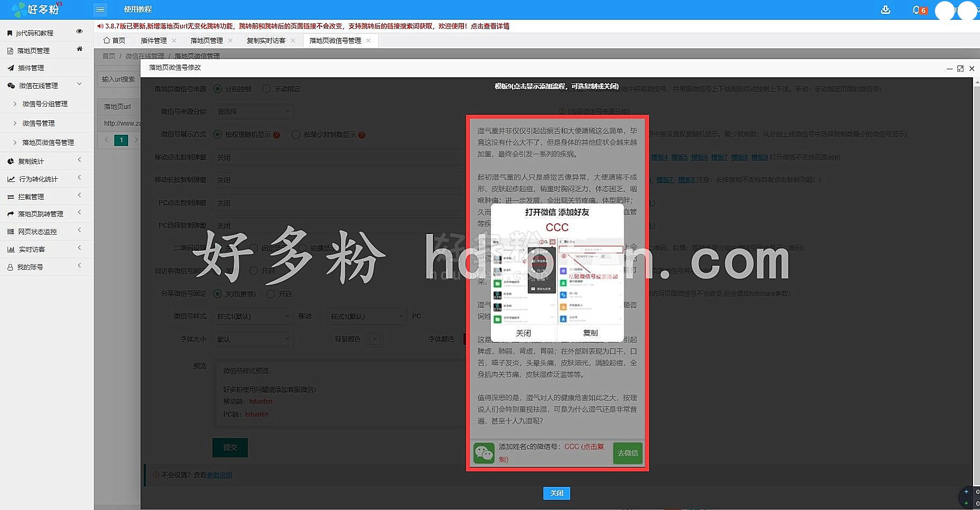Expand the 复制统计 sidebar chevron
This screenshot has width=980, height=510.
[x=79, y=160]
